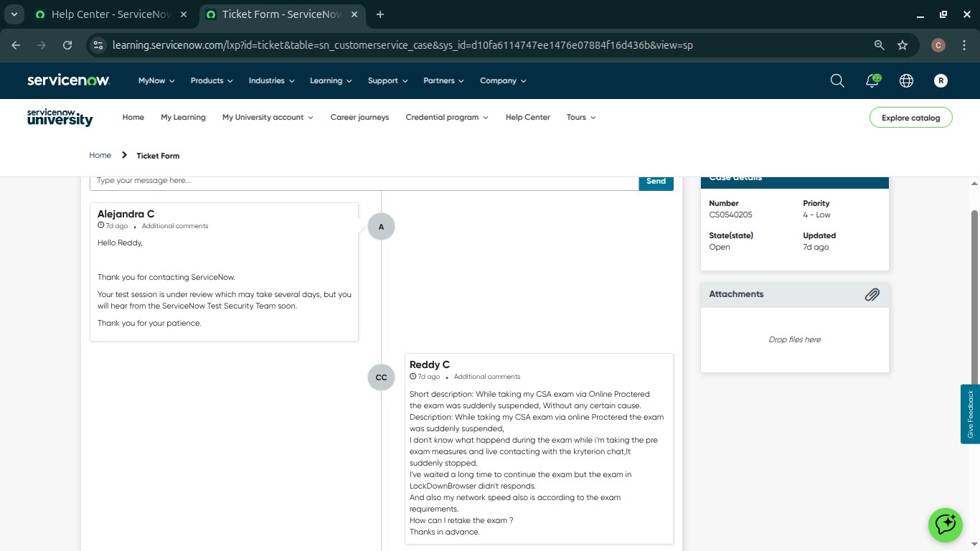Open the notifications bell icon
The height and width of the screenshot is (551, 980).
point(872,81)
